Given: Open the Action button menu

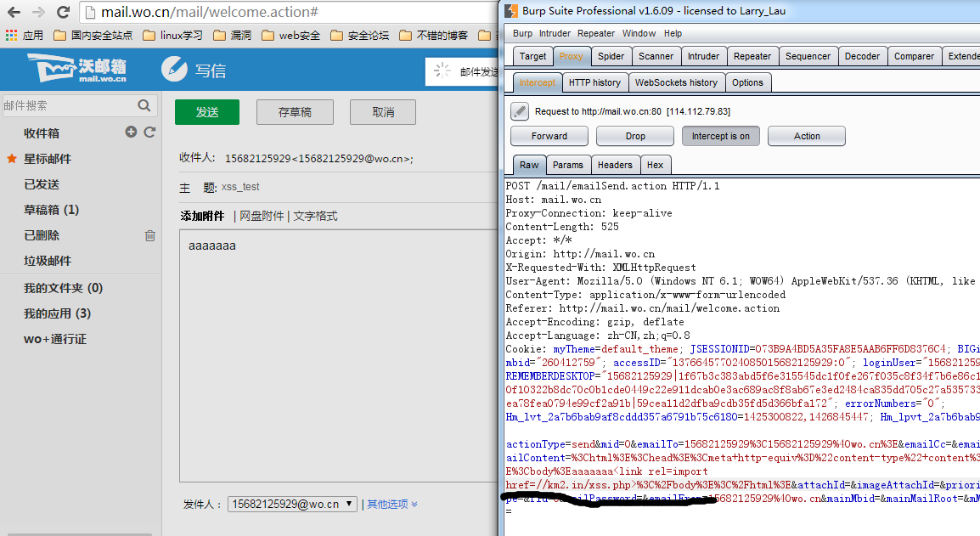Looking at the screenshot, I should 807,136.
